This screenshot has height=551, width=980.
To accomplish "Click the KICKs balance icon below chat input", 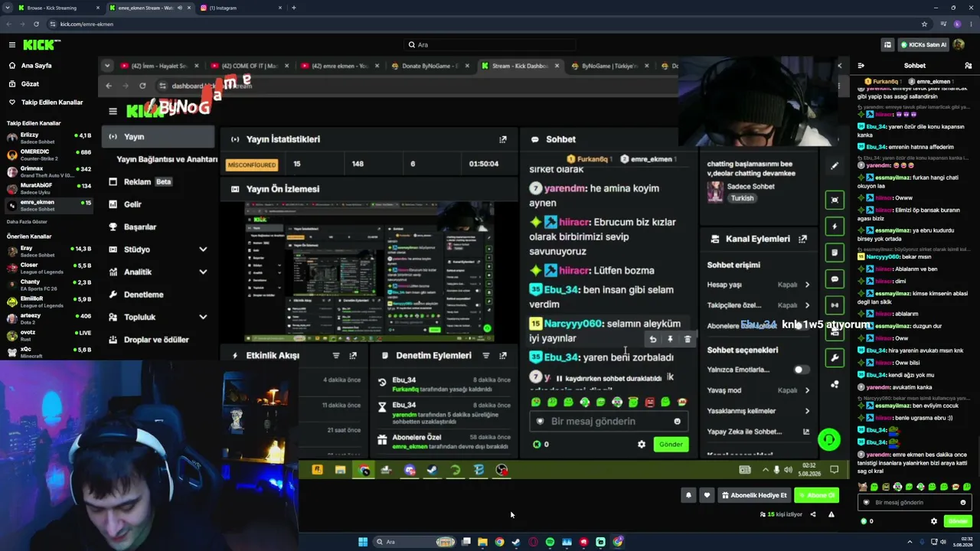I will (x=864, y=521).
